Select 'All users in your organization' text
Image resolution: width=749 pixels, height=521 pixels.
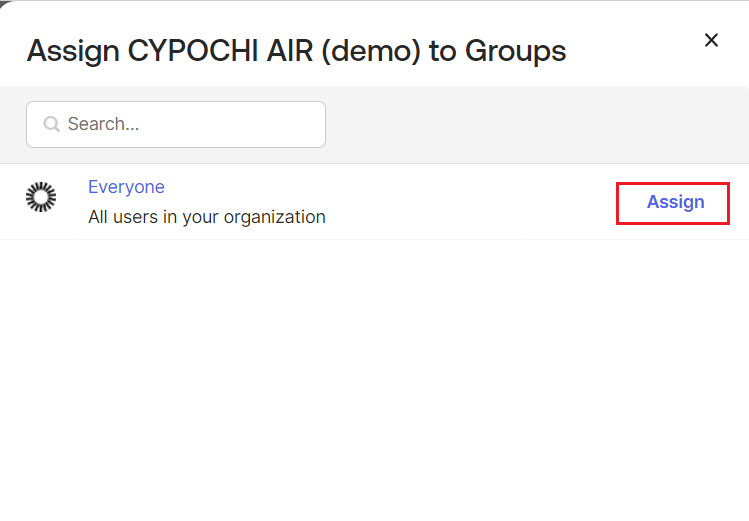coord(207,217)
